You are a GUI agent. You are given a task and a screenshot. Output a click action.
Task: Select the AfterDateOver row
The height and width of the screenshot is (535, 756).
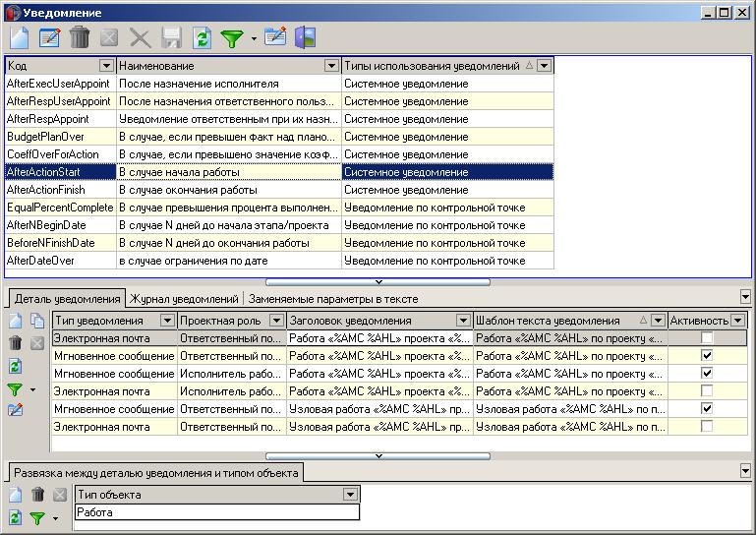[279, 261]
